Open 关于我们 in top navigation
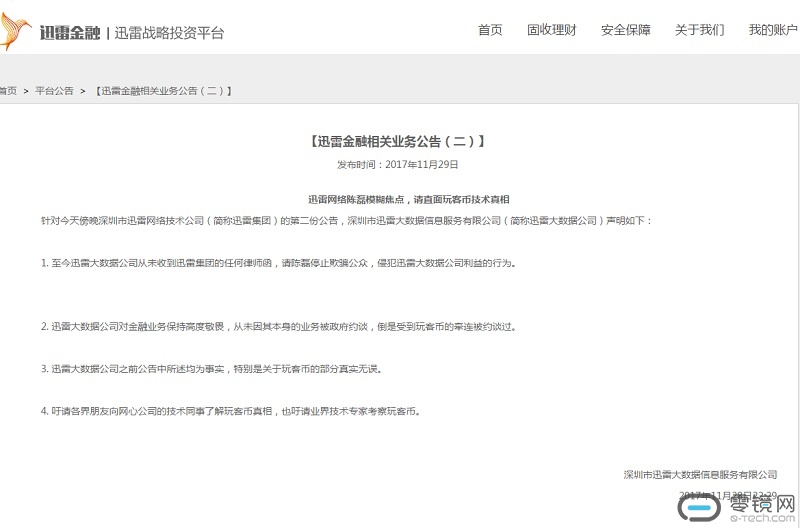 point(700,30)
